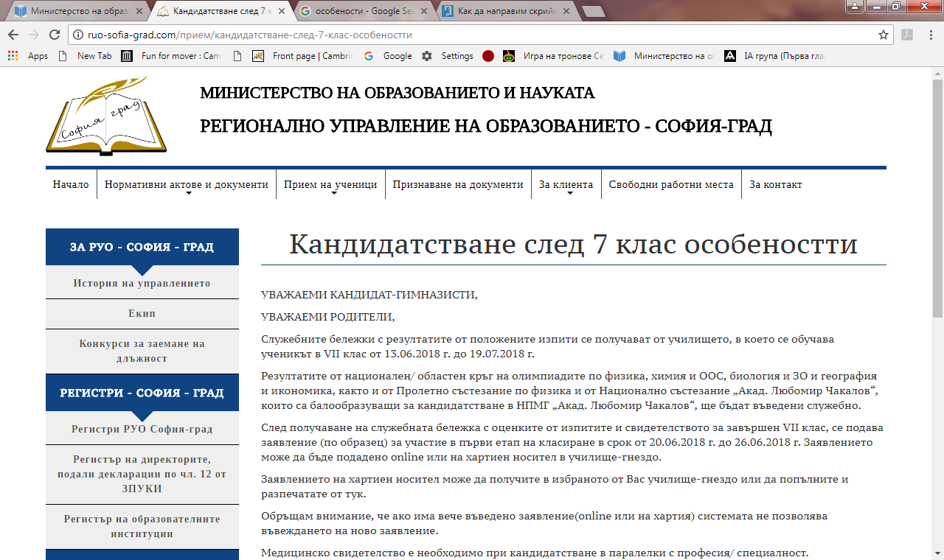Bookmark this page with the star icon
Image resolution: width=944 pixels, height=560 pixels.
883,35
